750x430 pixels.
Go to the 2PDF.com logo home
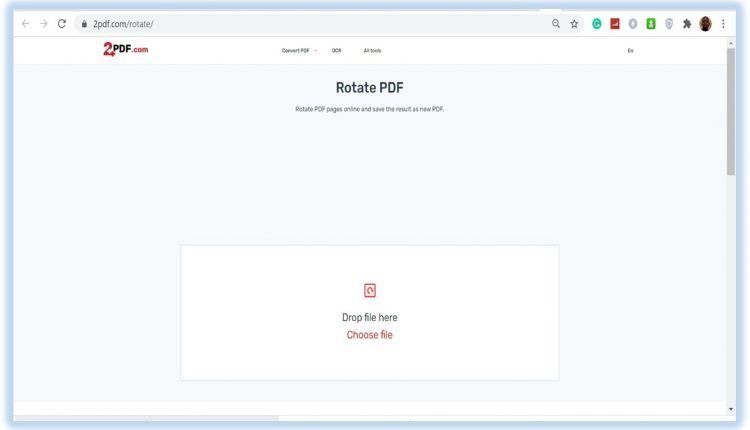coord(126,49)
